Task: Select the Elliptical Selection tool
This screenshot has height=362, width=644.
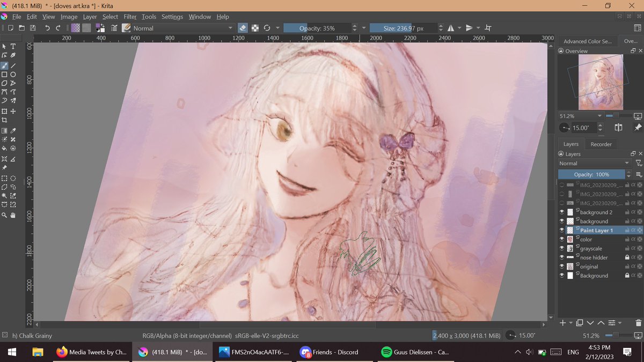Action: [13, 178]
